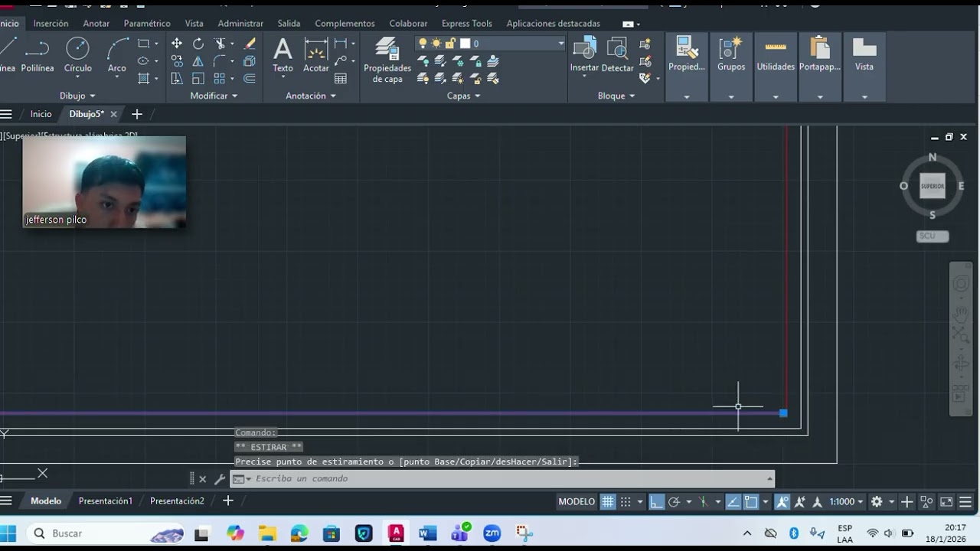Open the Anotar ribbon tab
The image size is (980, 551).
(96, 24)
